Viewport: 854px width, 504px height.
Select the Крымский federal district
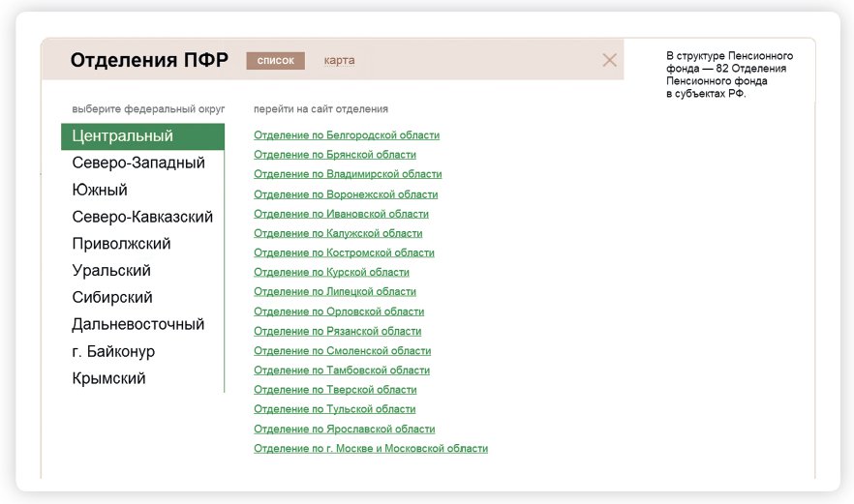(108, 378)
